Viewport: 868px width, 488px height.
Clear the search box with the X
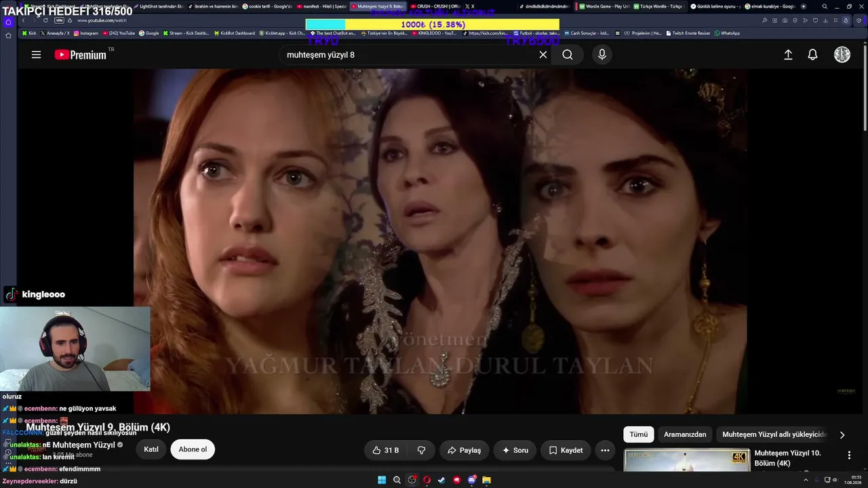coord(543,55)
